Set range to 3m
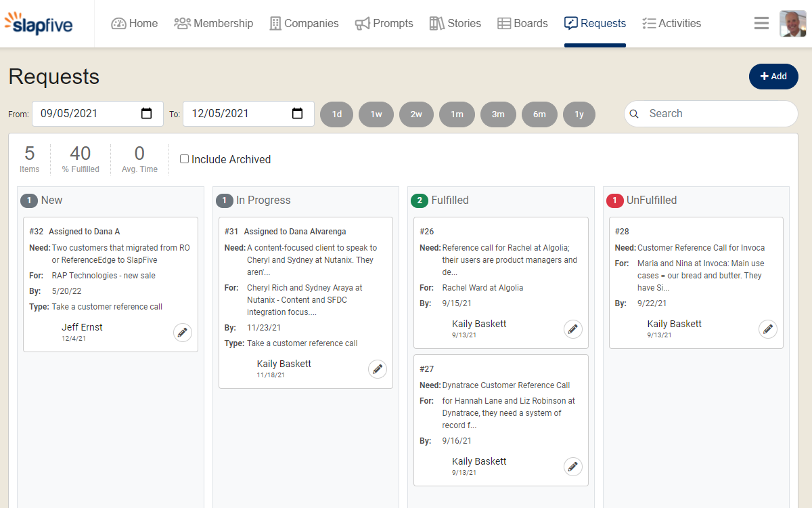The height and width of the screenshot is (508, 812). tap(498, 114)
